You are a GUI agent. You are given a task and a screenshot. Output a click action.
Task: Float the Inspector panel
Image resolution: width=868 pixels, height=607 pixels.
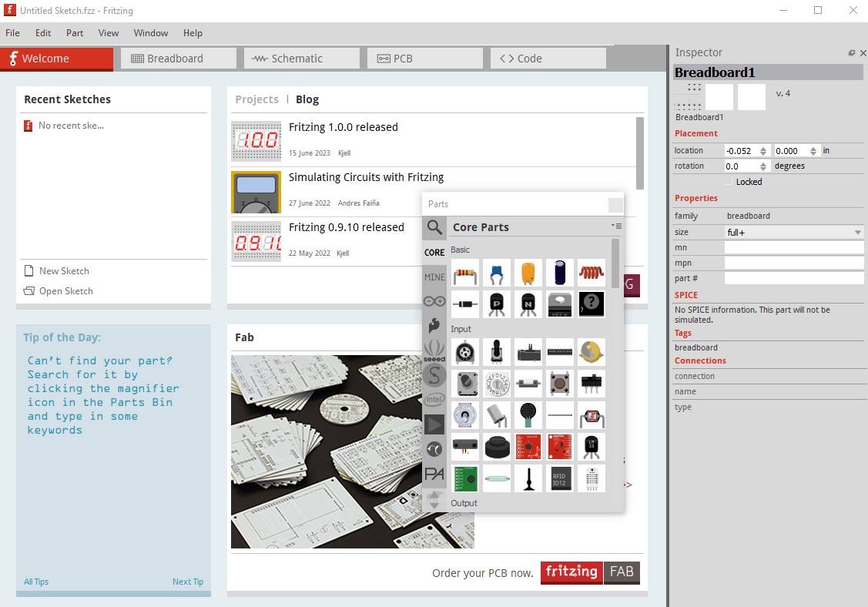pos(851,53)
